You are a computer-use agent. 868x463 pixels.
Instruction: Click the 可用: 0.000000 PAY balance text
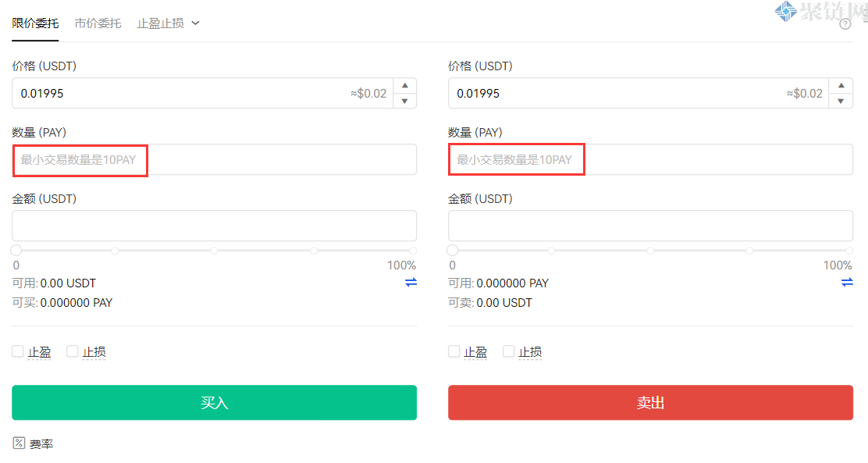coord(498,283)
